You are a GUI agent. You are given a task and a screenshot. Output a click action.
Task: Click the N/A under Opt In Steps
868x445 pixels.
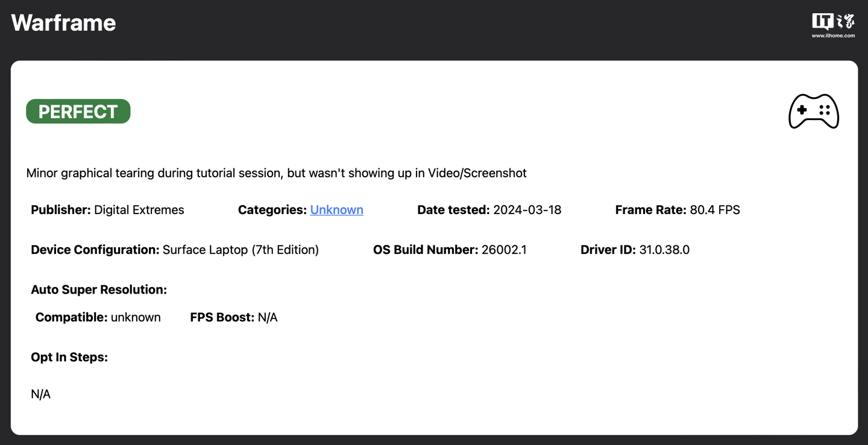pos(41,394)
